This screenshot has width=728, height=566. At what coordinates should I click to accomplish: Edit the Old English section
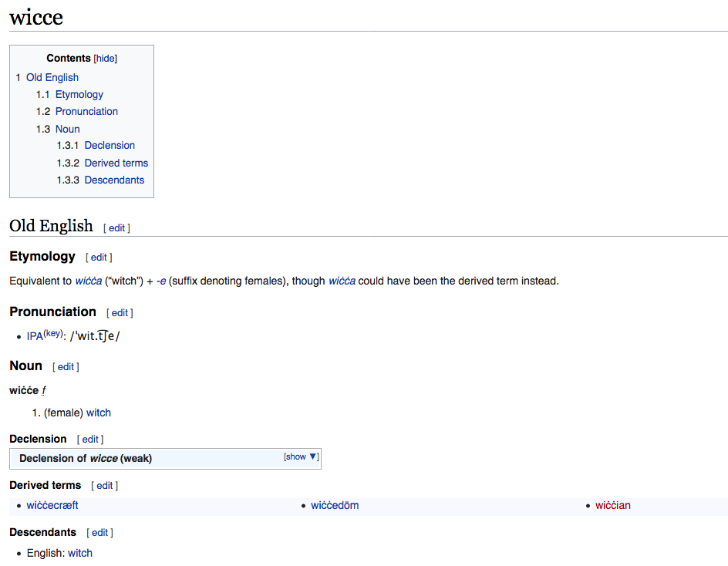[x=116, y=228]
